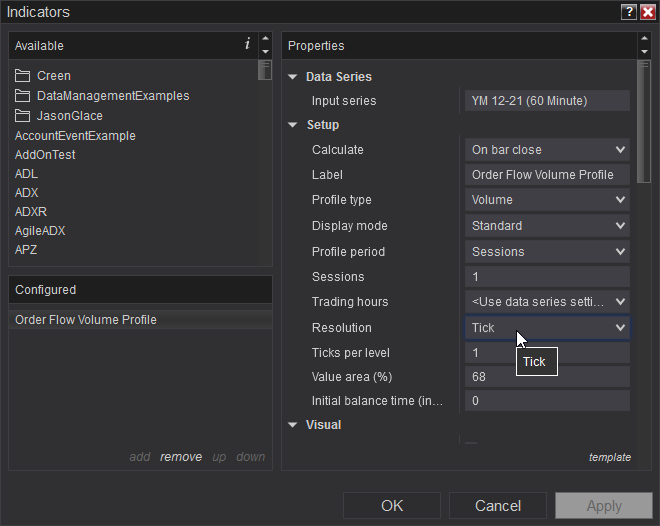Collapse the Data Series section

coord(293,77)
